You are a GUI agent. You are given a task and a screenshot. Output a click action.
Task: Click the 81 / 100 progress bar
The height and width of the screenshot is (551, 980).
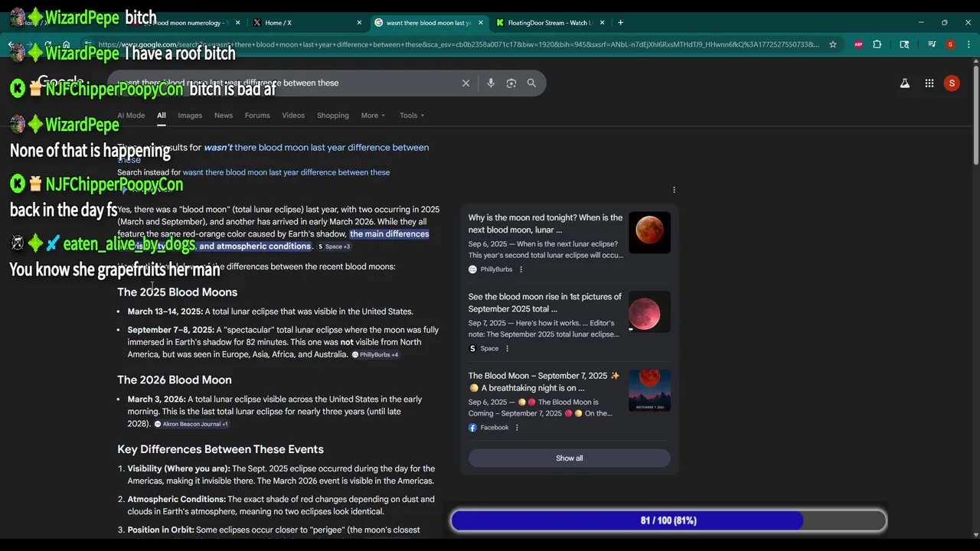pyautogui.click(x=668, y=520)
